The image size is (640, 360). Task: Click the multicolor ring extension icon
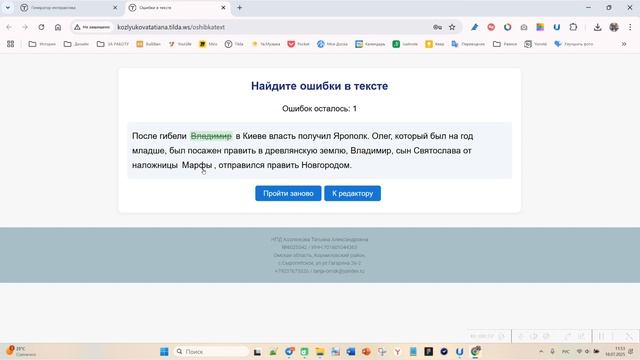(x=507, y=27)
